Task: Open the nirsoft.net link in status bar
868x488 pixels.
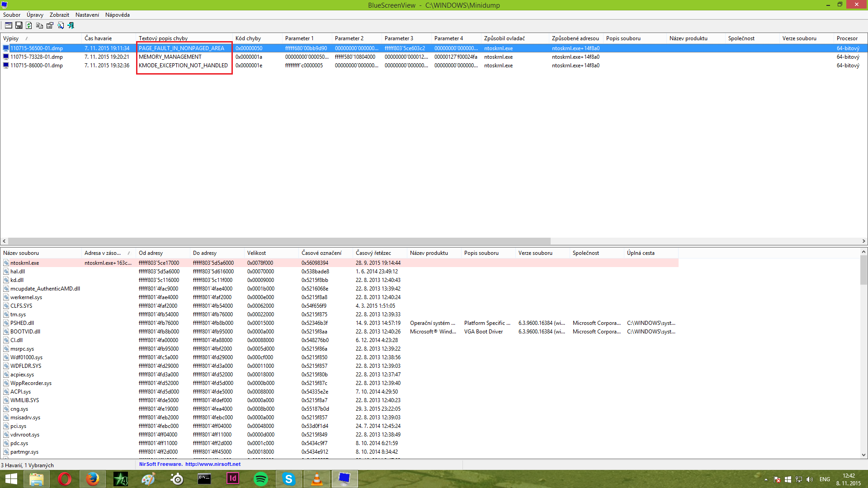Action: (212, 464)
